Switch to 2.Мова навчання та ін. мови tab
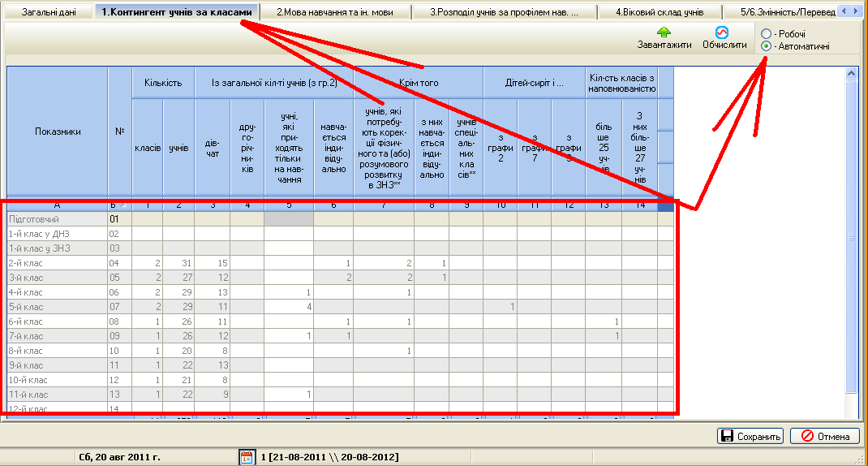Image resolution: width=868 pixels, height=466 pixels. 340,12
